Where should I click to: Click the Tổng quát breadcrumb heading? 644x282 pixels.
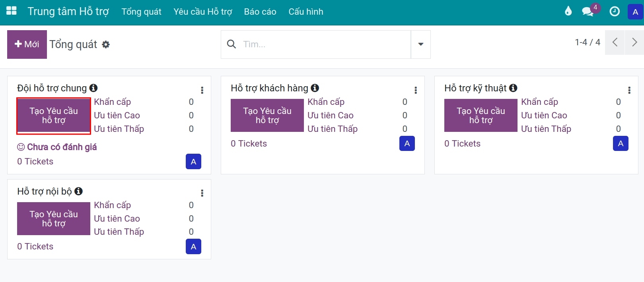tap(73, 44)
